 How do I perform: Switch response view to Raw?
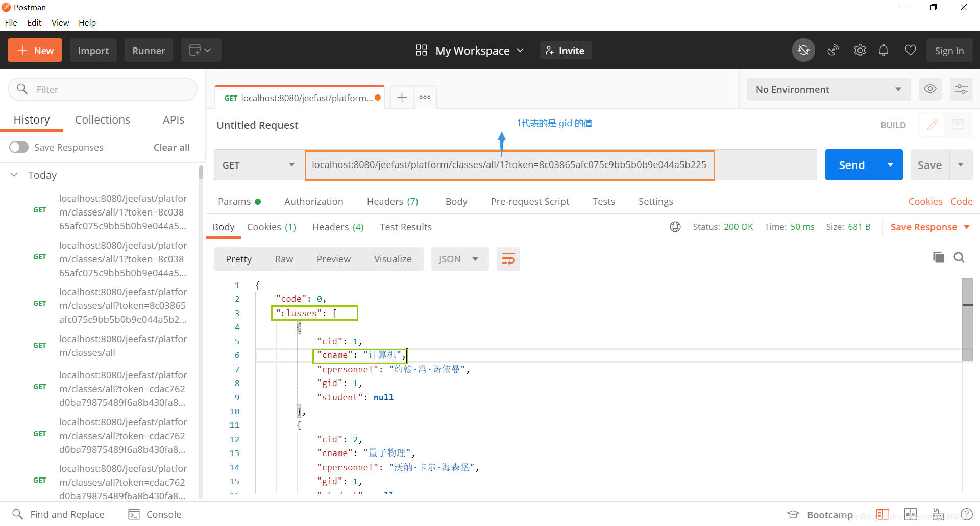284,259
